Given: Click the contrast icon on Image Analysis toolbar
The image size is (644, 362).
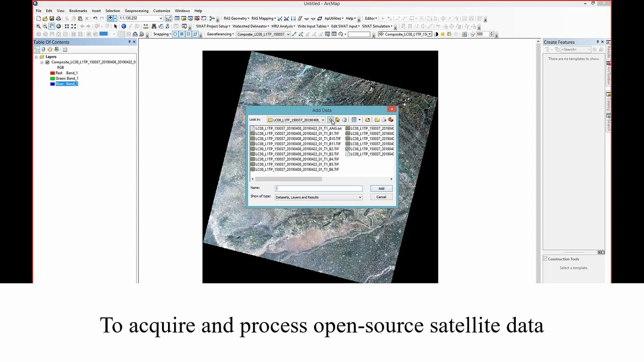Looking at the screenshot, I should [436, 34].
